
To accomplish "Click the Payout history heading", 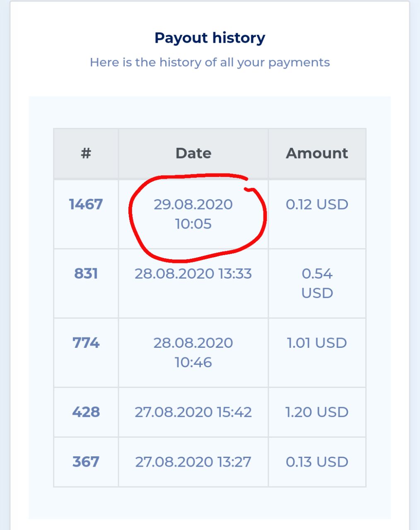I will 210,38.
